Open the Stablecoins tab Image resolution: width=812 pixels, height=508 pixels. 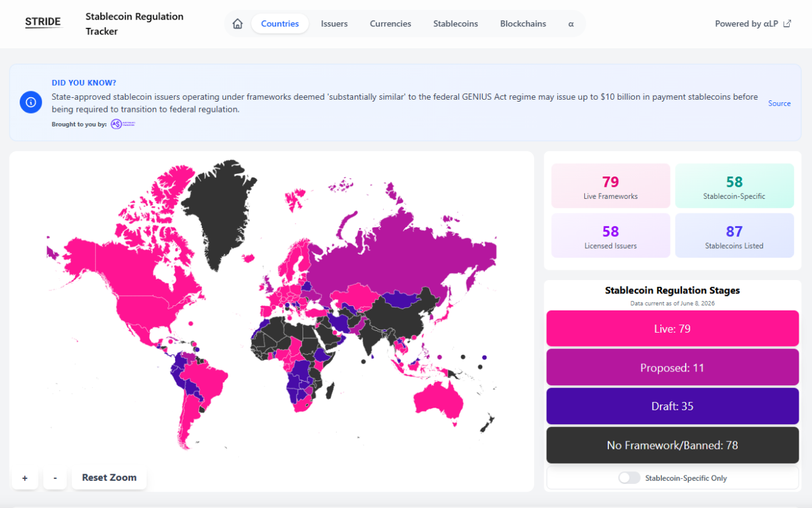(455, 23)
